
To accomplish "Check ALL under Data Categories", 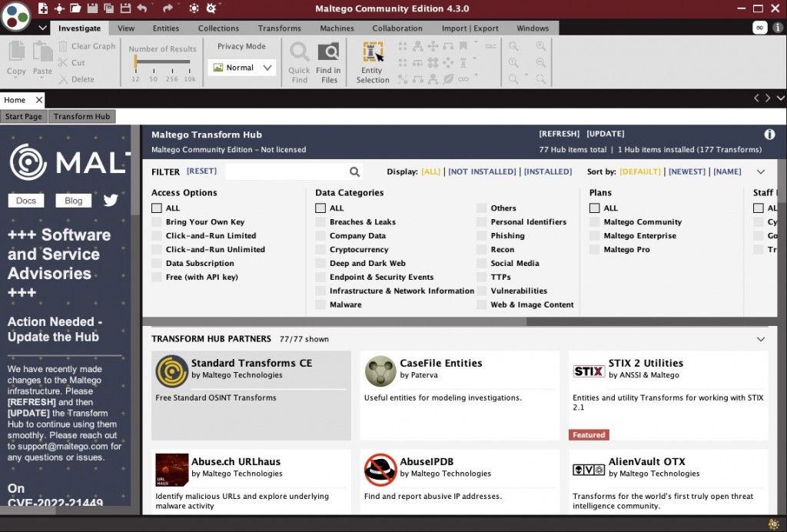I will pos(320,208).
